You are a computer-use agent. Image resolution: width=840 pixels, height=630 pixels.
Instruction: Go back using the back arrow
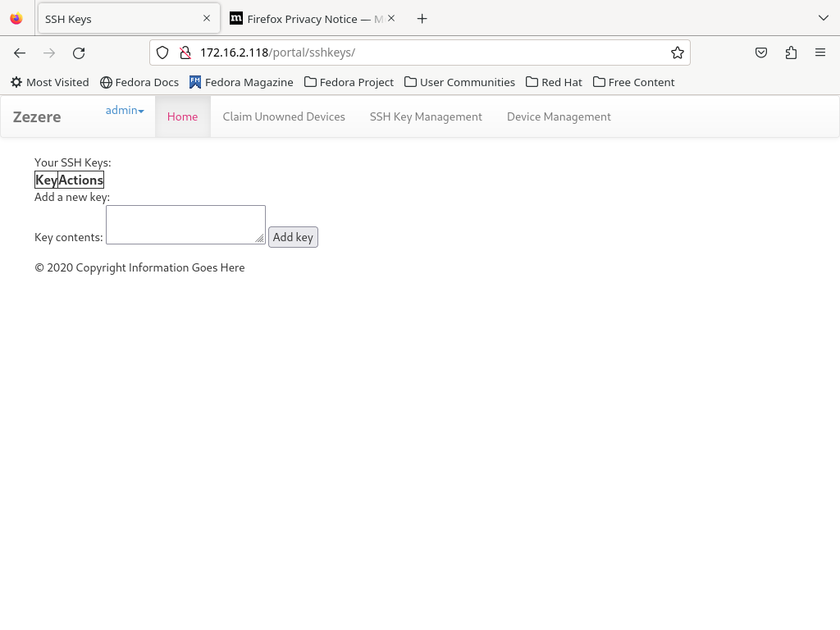pyautogui.click(x=20, y=52)
